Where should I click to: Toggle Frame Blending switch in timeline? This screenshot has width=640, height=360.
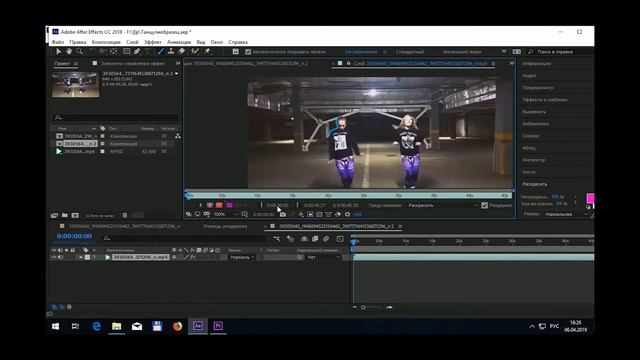[x=315, y=239]
